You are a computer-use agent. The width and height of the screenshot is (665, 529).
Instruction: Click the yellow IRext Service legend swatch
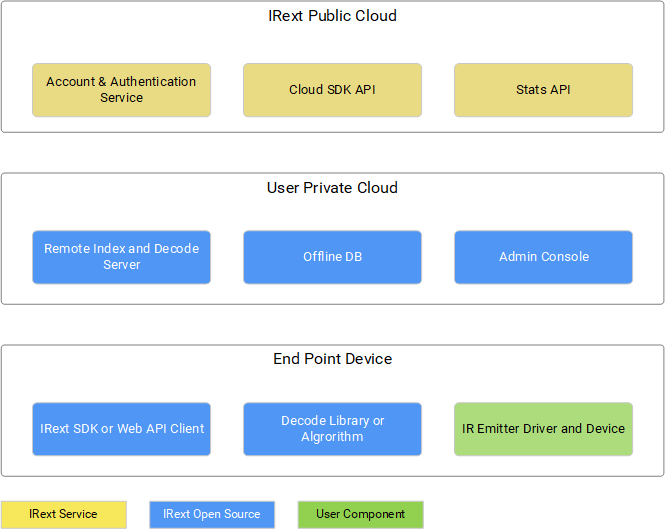[x=63, y=514]
